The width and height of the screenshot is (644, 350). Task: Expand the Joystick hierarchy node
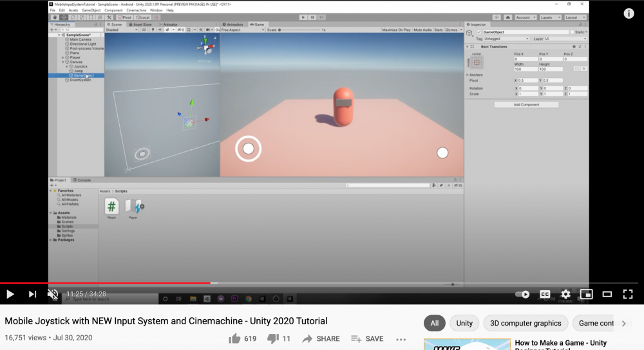[67, 66]
